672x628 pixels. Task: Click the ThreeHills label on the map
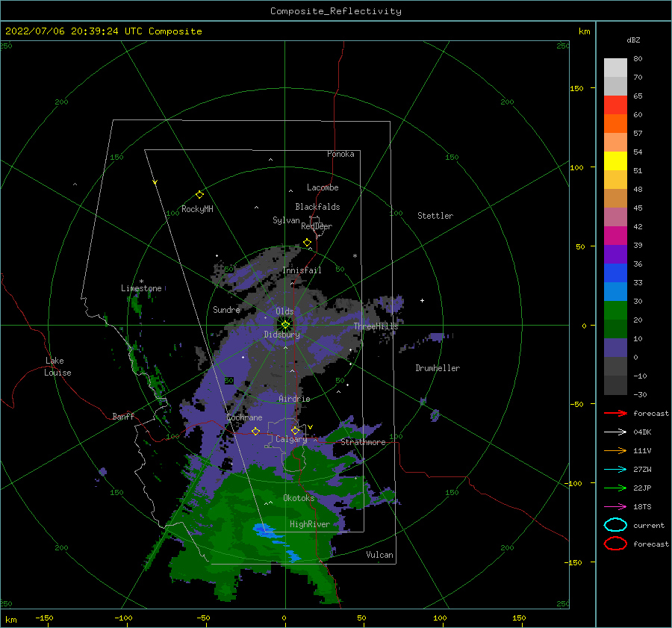pos(376,326)
